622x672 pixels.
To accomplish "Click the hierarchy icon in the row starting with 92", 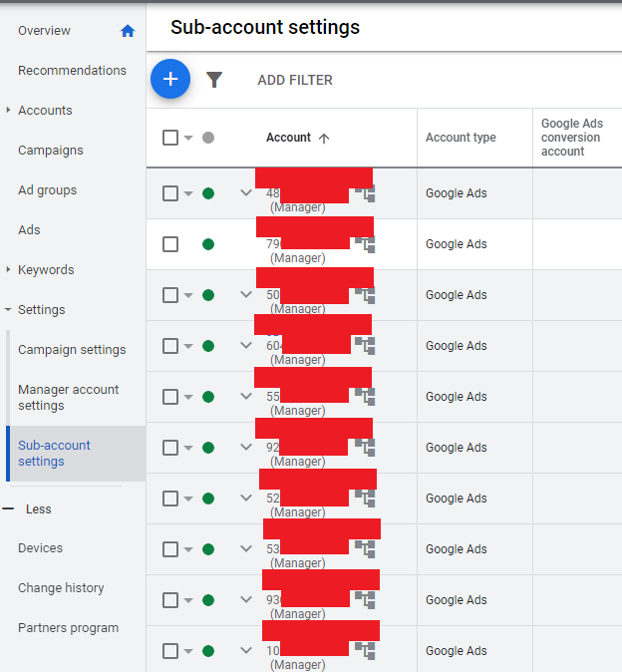I will point(366,448).
